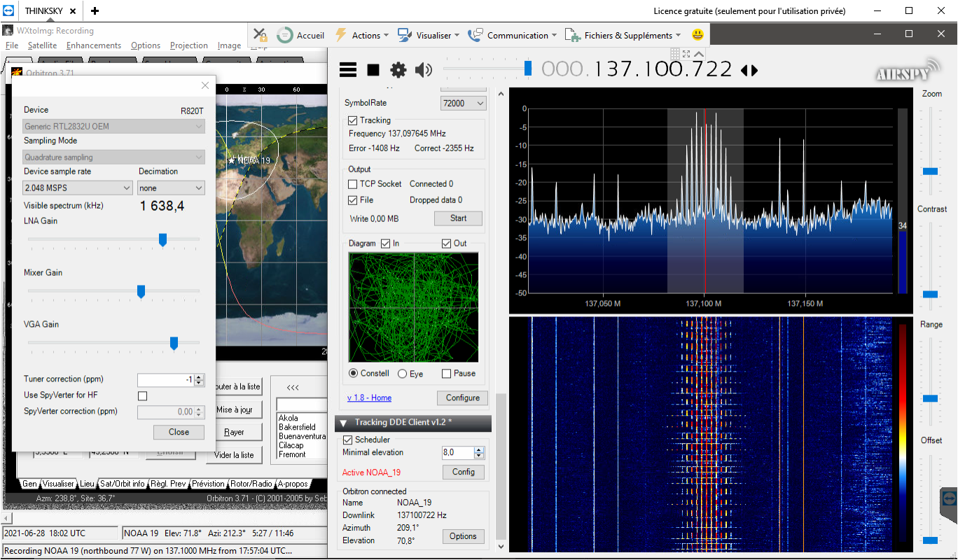958x560 pixels.
Task: Toggle the Scheduler checkbox
Action: coord(347,440)
